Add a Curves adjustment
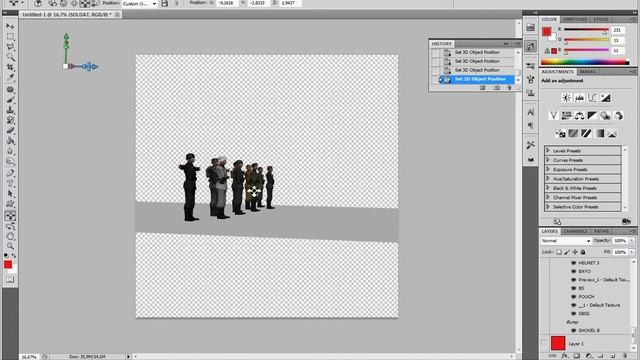This screenshot has width=640, height=360. [x=592, y=98]
